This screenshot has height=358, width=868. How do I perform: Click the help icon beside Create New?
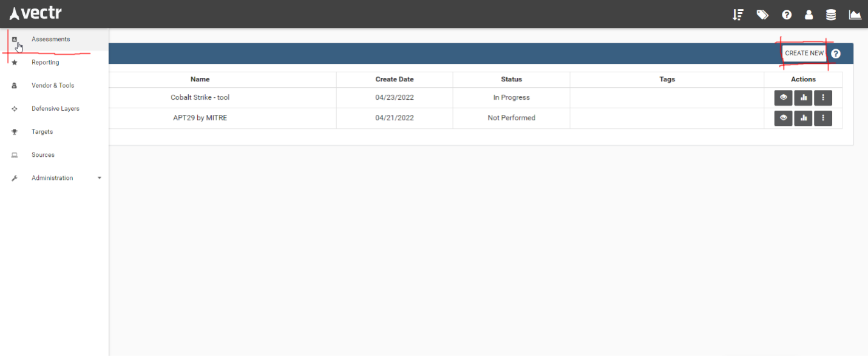point(836,53)
